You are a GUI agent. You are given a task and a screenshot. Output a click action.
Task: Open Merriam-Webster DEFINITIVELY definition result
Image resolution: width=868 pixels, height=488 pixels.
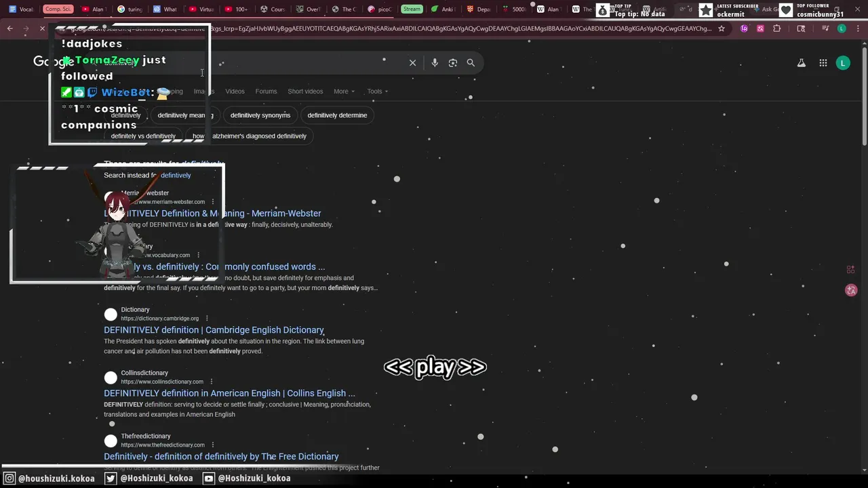212,213
